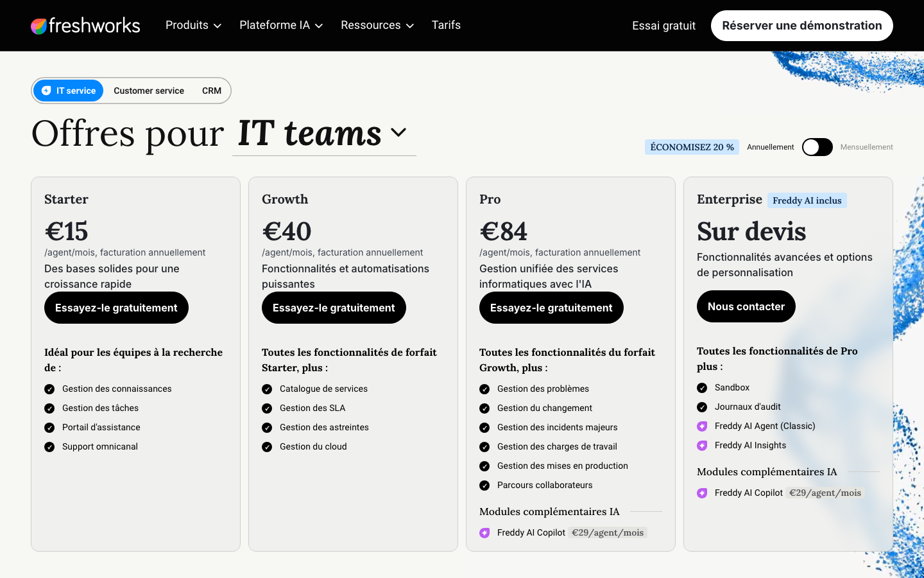Click checkmark icon beside Gestion des connaissances
Image resolution: width=924 pixels, height=578 pixels.
pyautogui.click(x=49, y=389)
